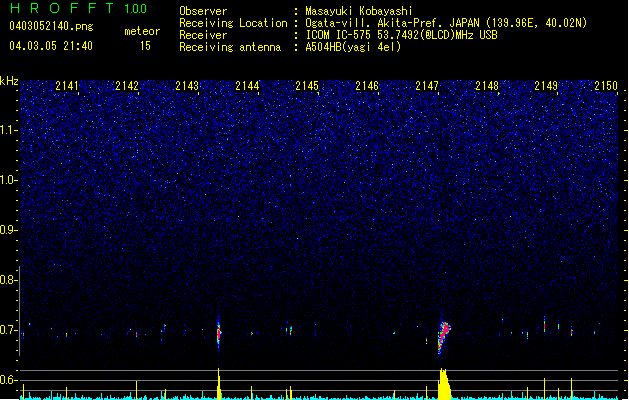
Task: Click the 2148 time axis marker
Action: point(487,85)
